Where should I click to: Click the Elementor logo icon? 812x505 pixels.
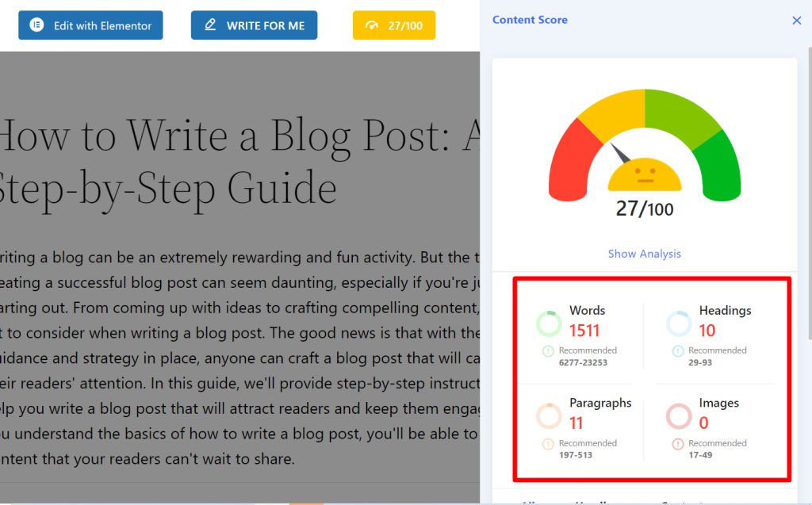[36, 25]
